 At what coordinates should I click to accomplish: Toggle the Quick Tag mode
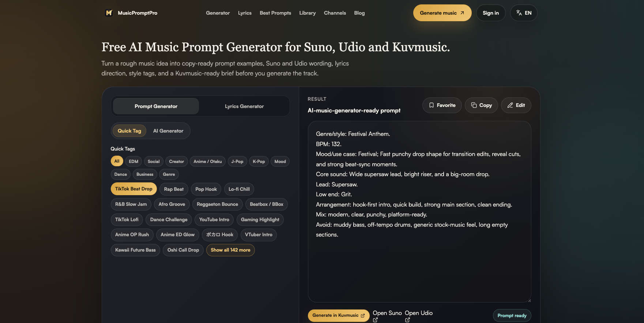pos(129,131)
